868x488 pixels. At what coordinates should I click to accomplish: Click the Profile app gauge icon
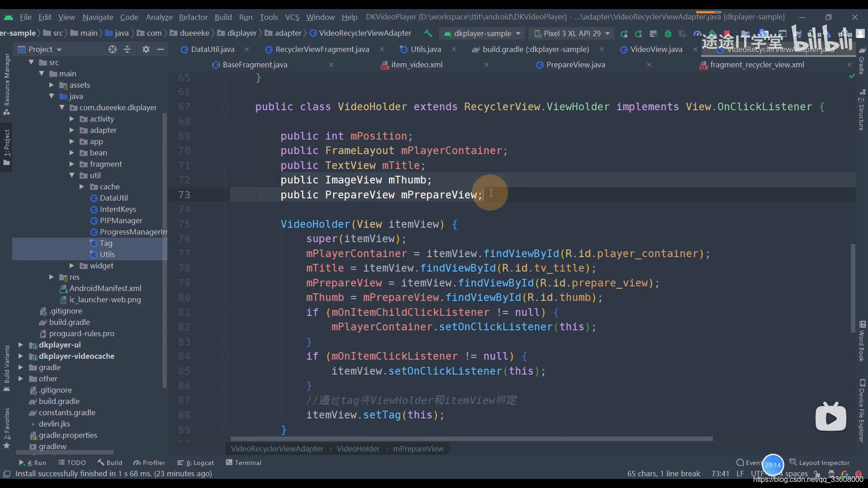tap(698, 33)
